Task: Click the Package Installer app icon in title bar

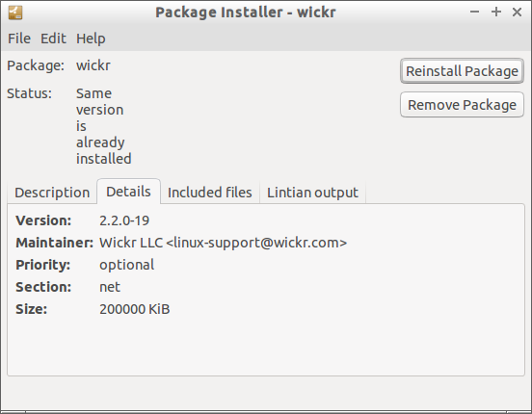Action: pyautogui.click(x=15, y=13)
